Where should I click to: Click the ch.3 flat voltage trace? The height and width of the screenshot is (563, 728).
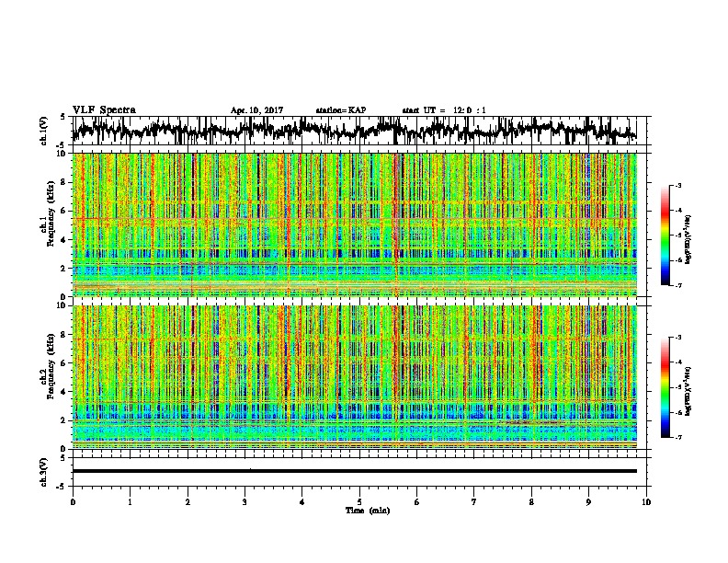pos(354,471)
